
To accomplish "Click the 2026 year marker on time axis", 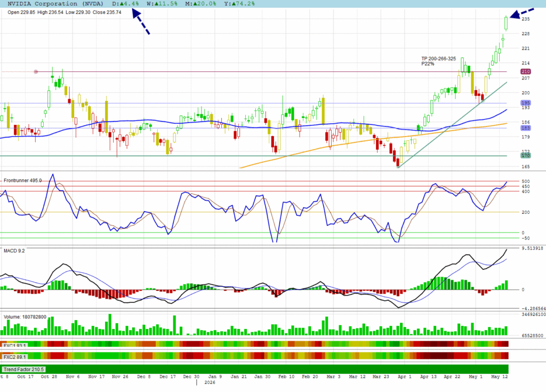I will (210, 382).
